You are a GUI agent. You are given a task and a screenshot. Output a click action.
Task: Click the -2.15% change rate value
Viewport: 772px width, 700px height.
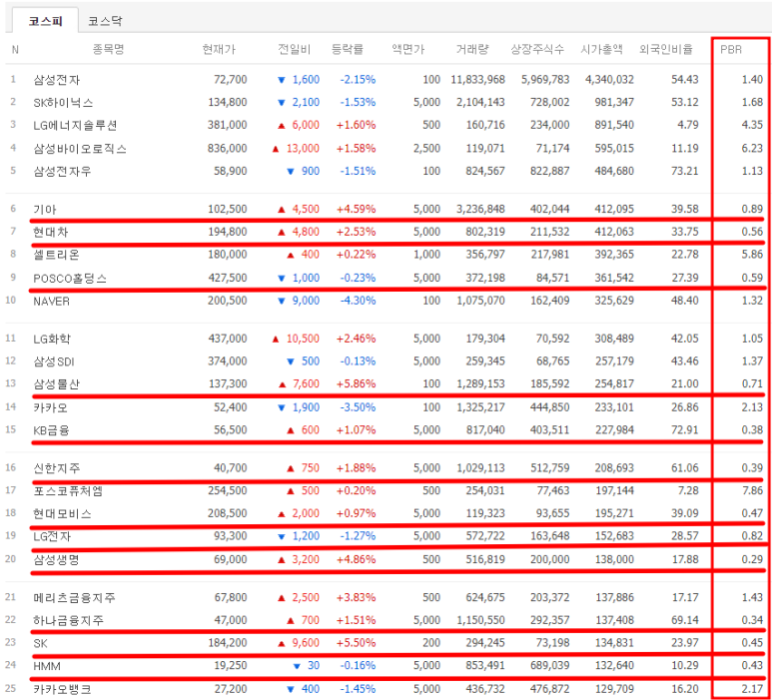(358, 79)
